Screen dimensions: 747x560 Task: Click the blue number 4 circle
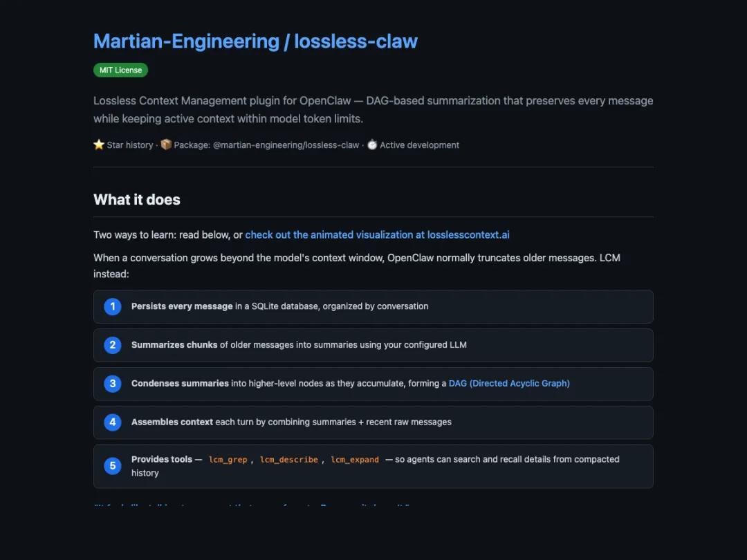(x=113, y=422)
